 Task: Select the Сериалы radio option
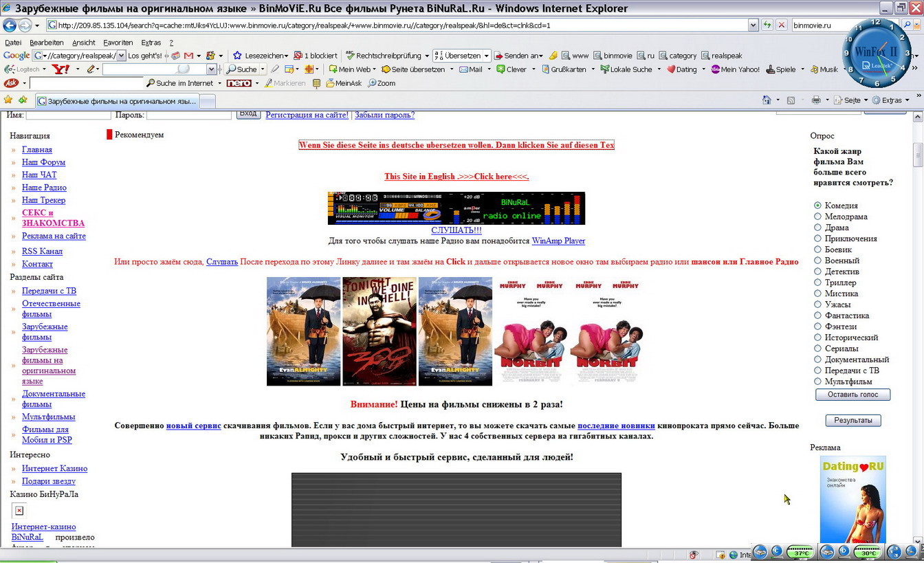click(817, 349)
